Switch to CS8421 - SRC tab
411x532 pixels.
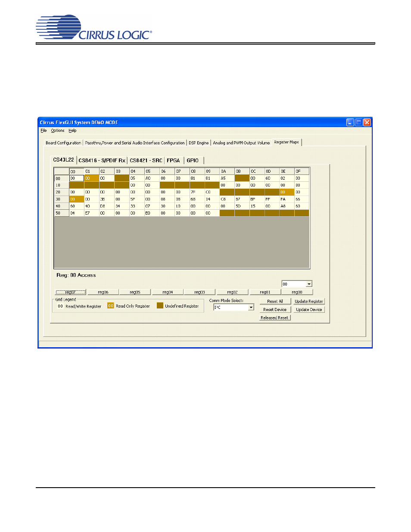146,160
